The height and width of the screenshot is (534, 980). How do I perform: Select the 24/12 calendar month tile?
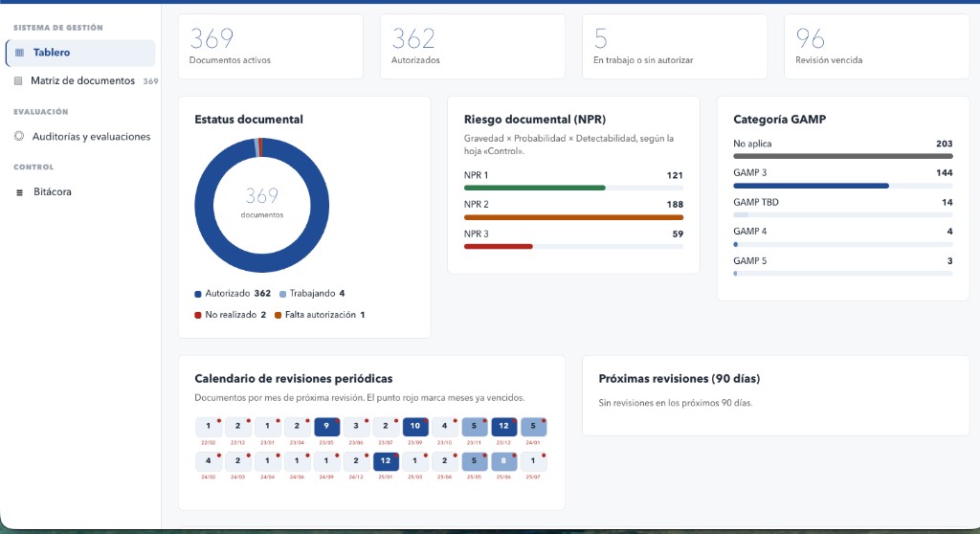click(356, 461)
